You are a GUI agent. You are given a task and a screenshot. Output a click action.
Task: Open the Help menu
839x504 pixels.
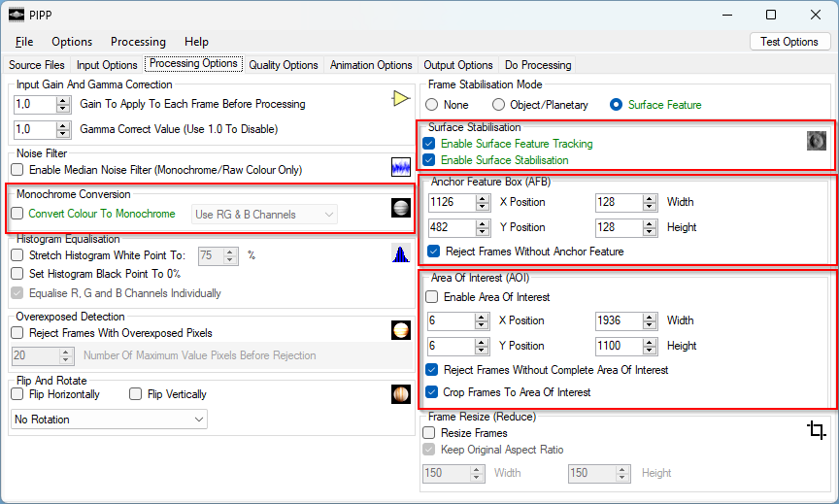click(196, 42)
